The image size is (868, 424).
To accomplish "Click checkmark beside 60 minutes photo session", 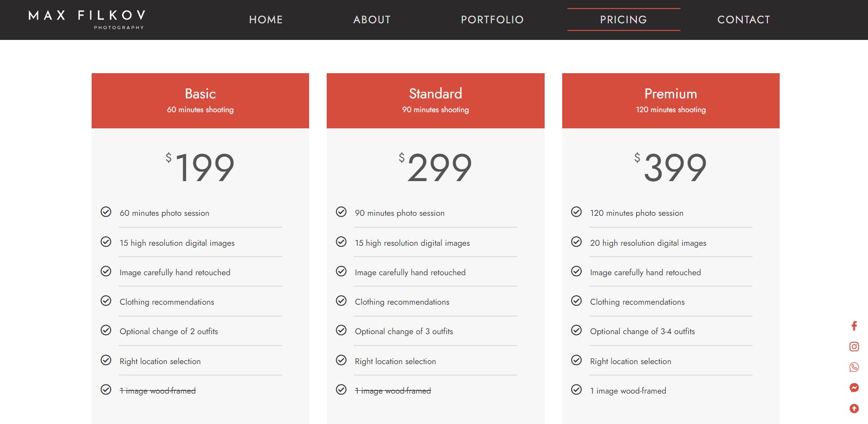I will [x=106, y=212].
